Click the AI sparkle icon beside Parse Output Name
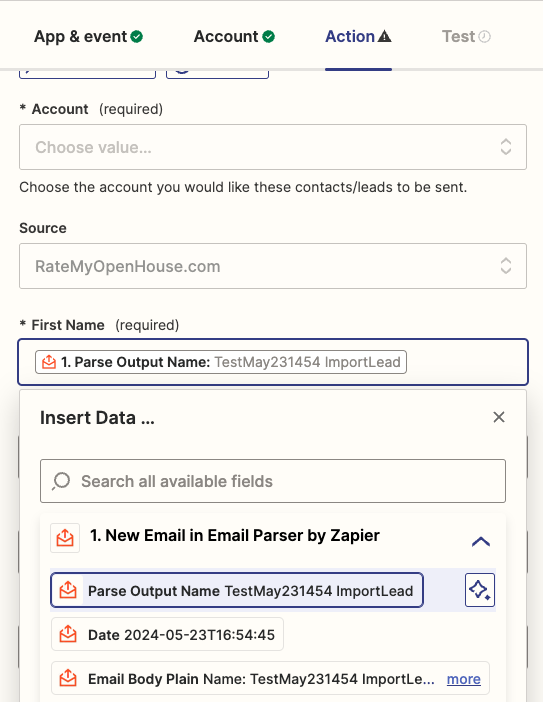543x702 pixels. pyautogui.click(x=479, y=590)
